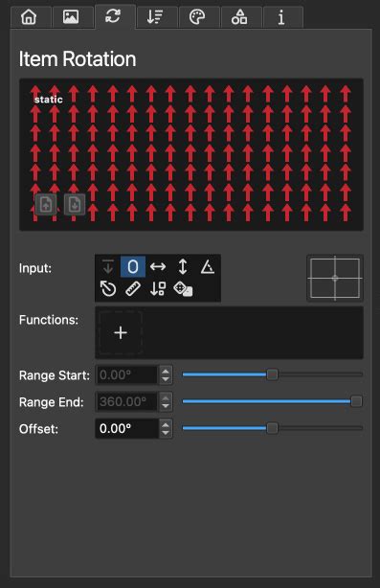380x588 pixels.
Task: Click the Range End slider handle
Action: click(x=356, y=401)
